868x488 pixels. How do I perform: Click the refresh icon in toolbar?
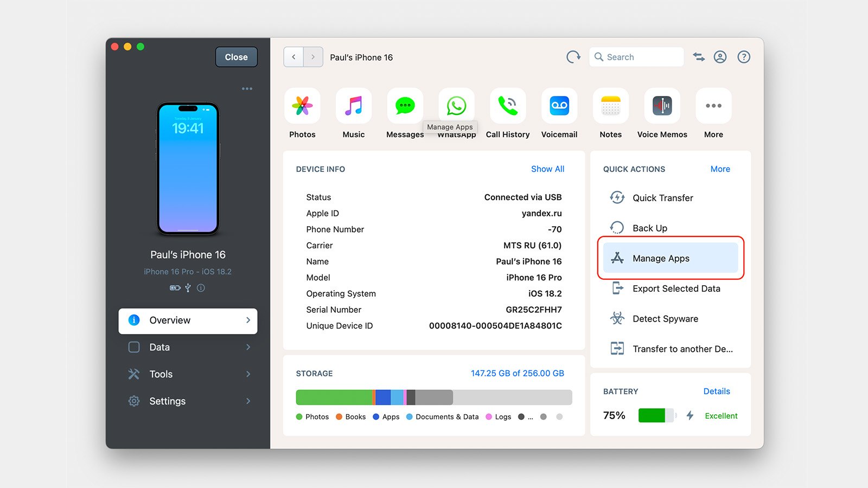coord(573,57)
